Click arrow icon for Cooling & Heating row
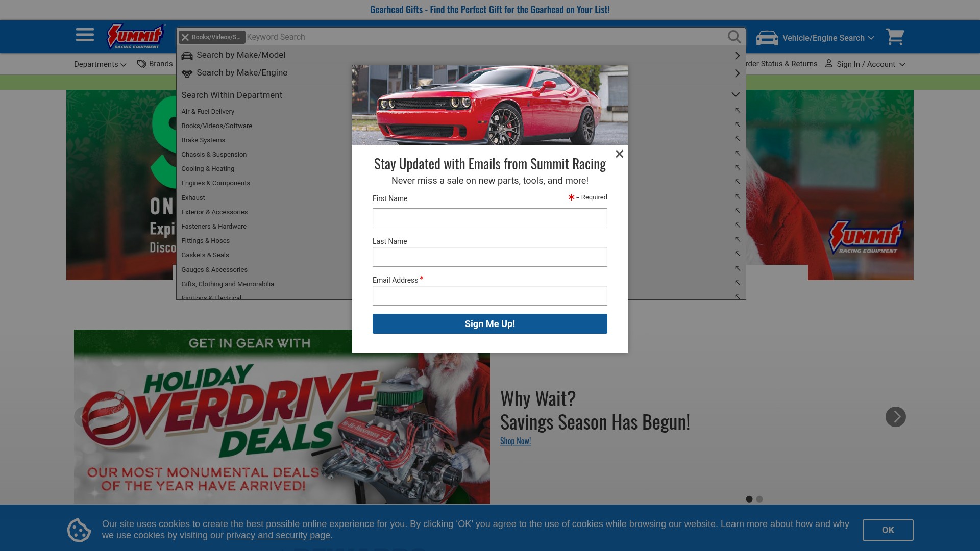The image size is (980, 551). pos(738,167)
